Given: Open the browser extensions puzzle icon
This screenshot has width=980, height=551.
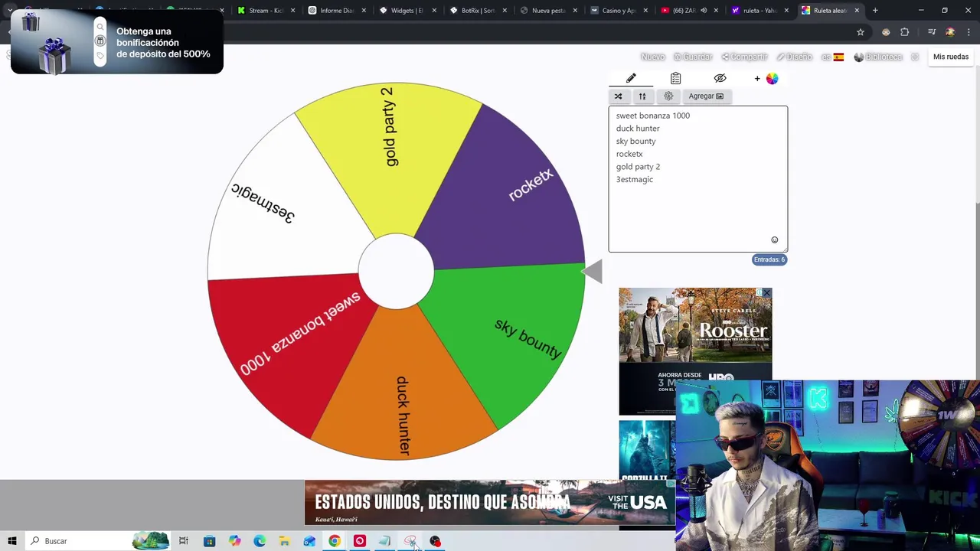Looking at the screenshot, I should click(x=905, y=32).
